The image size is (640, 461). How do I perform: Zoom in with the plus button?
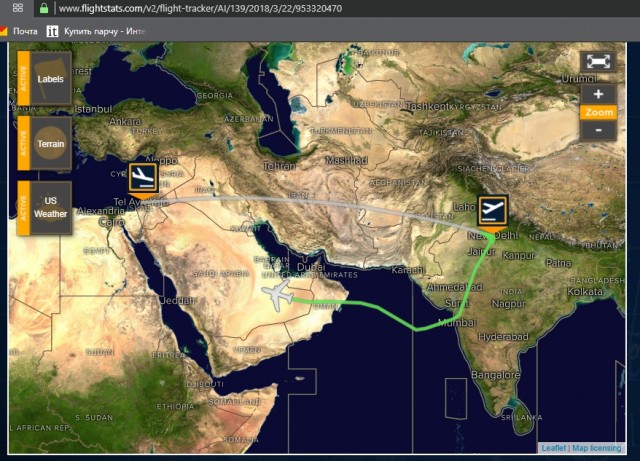tap(597, 94)
